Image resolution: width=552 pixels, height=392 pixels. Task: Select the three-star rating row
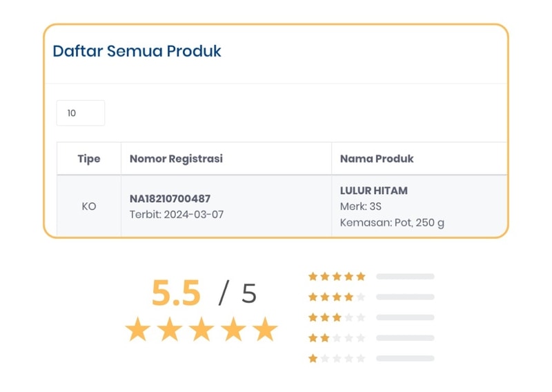point(337,317)
